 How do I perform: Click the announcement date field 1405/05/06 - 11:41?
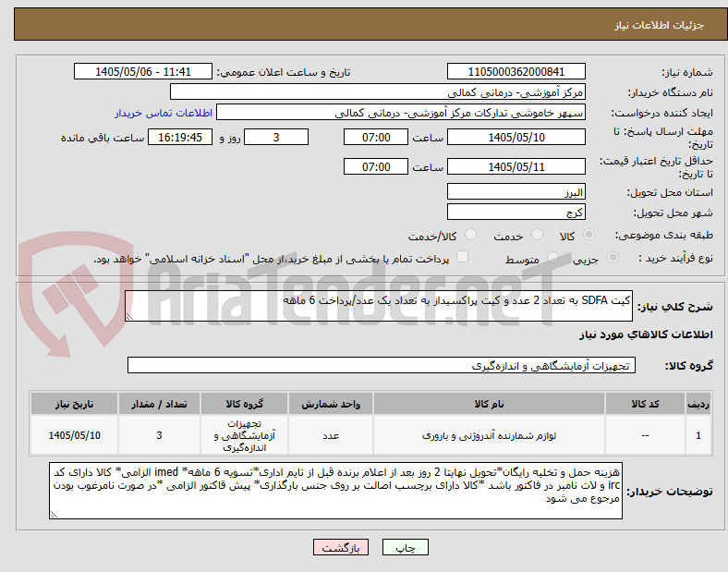(143, 71)
